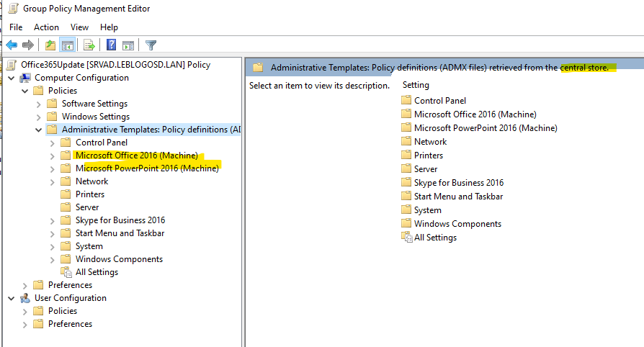Click the Filter funnel toolbar icon
The width and height of the screenshot is (644, 347).
point(151,45)
